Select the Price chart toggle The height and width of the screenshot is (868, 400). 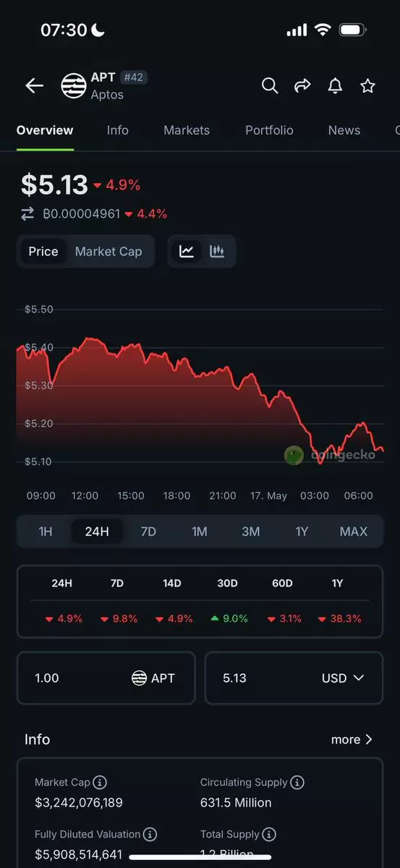pyautogui.click(x=43, y=252)
